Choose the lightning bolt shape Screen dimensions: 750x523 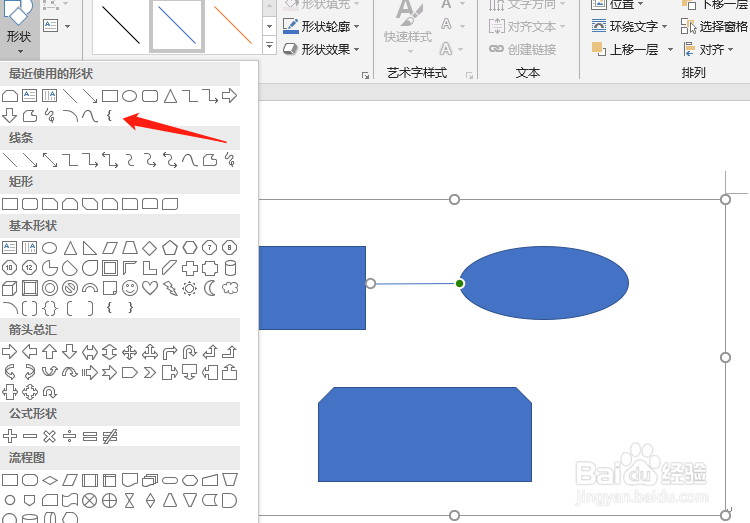(170, 288)
